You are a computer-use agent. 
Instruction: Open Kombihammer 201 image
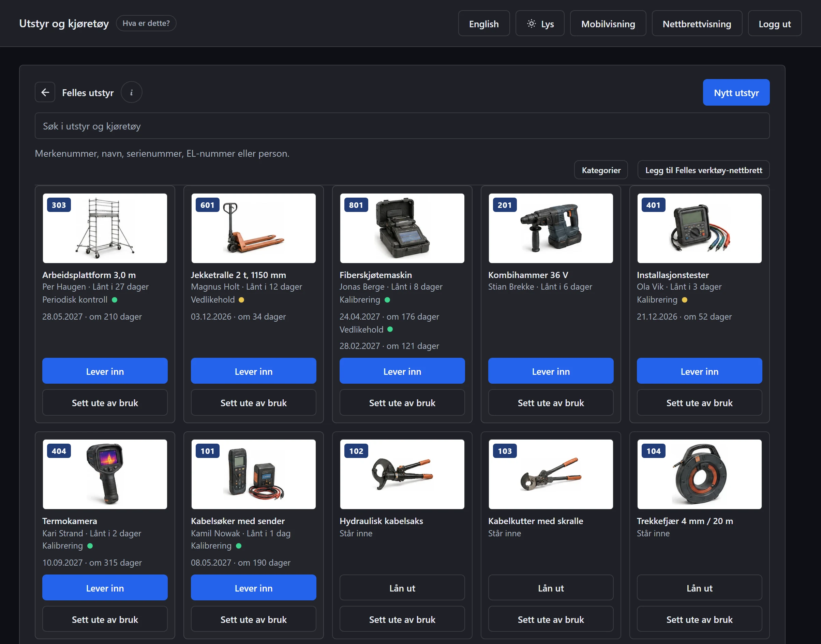(x=551, y=229)
